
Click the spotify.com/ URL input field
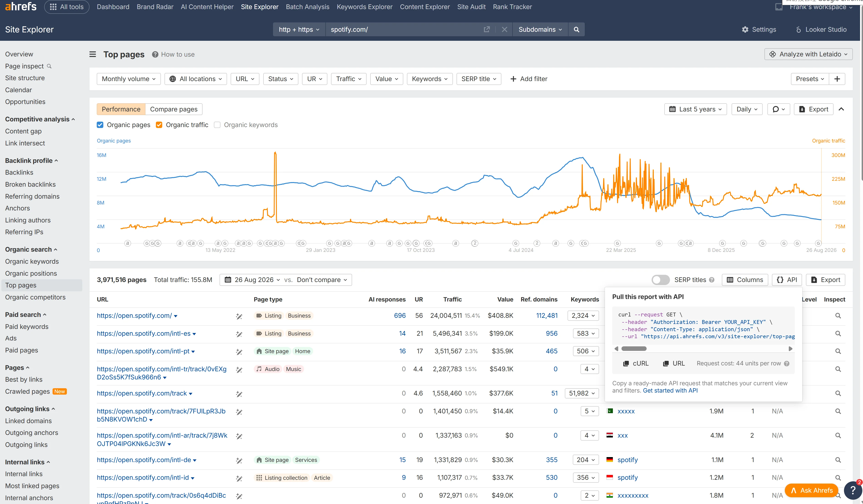tap(404, 29)
